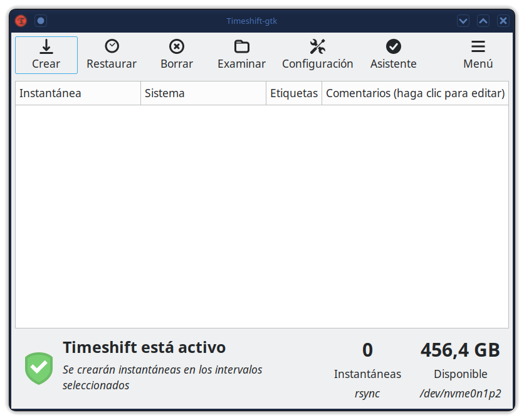Sort by Instantánea column header

78,93
